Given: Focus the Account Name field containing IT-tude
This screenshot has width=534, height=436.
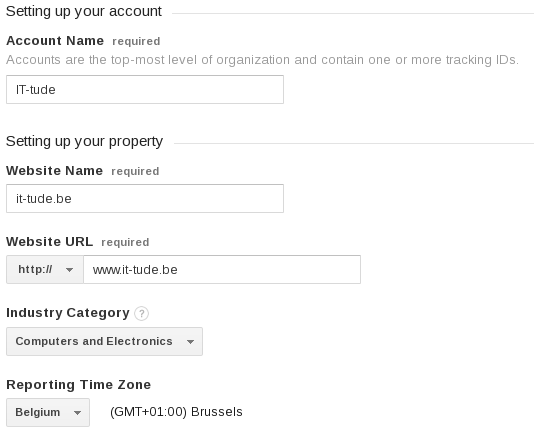Looking at the screenshot, I should click(x=145, y=90).
